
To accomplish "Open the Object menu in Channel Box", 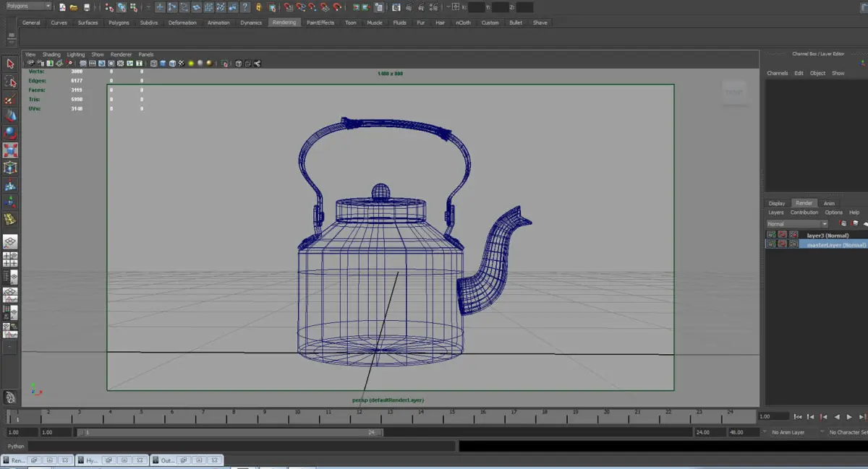I will 817,73.
